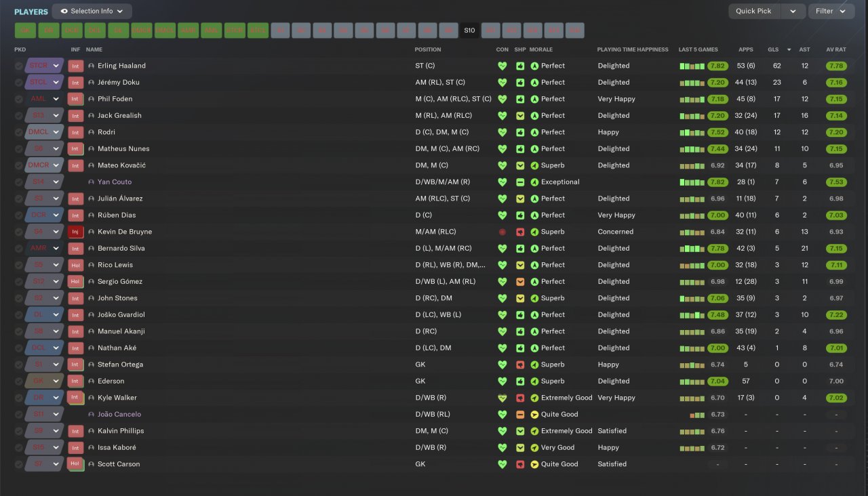The width and height of the screenshot is (868, 496).
Task: Sort players by the POSITION header
Action: [428, 49]
